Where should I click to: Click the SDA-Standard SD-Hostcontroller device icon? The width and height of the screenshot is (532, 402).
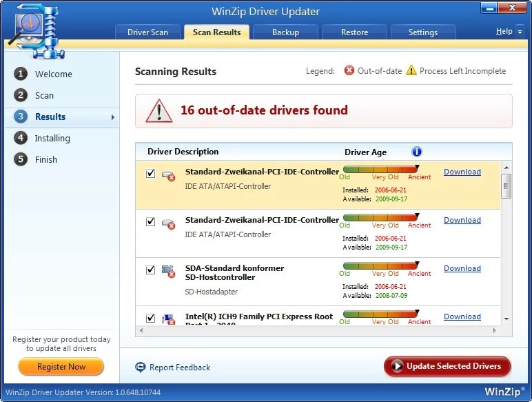(168, 270)
